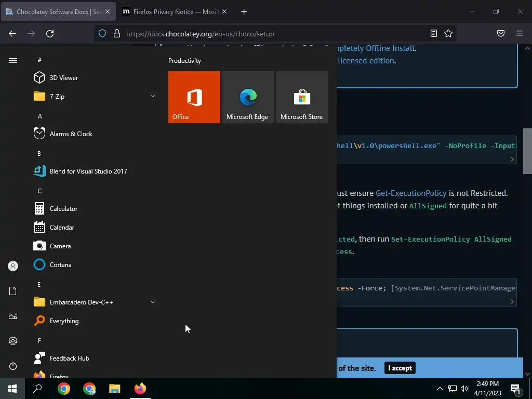This screenshot has width=532, height=399.
Task: Expand the 7-Zip folder chevron
Action: pos(153,96)
